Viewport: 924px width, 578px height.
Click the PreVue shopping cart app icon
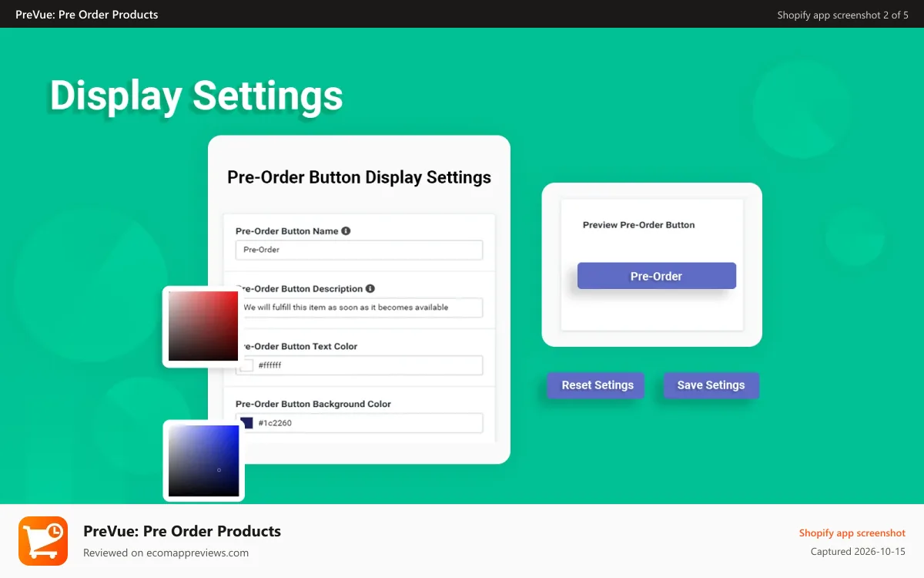(43, 541)
